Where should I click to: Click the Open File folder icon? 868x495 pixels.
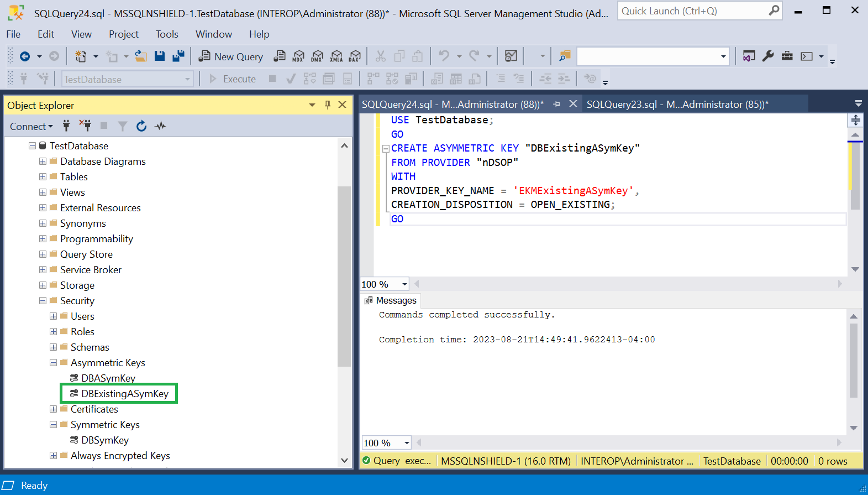tap(141, 56)
